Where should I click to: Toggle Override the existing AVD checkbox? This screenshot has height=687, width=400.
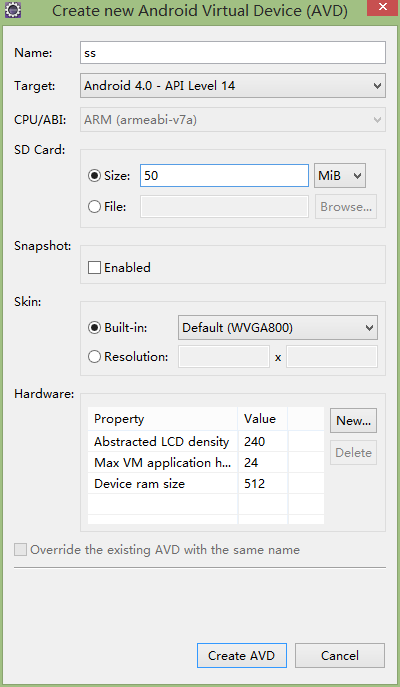[21, 549]
